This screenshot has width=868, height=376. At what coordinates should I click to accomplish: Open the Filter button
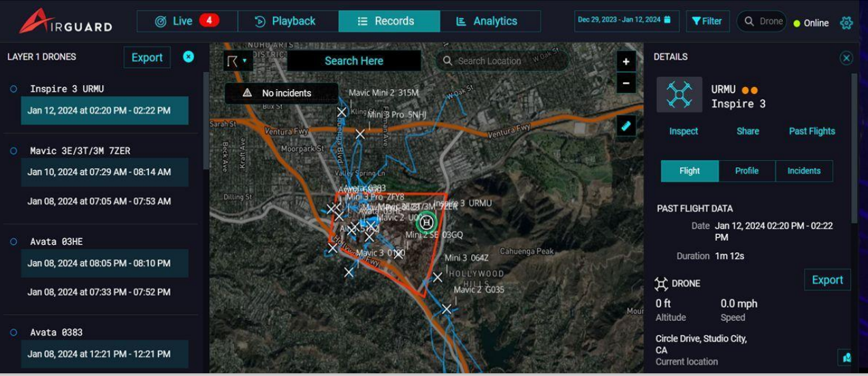707,21
